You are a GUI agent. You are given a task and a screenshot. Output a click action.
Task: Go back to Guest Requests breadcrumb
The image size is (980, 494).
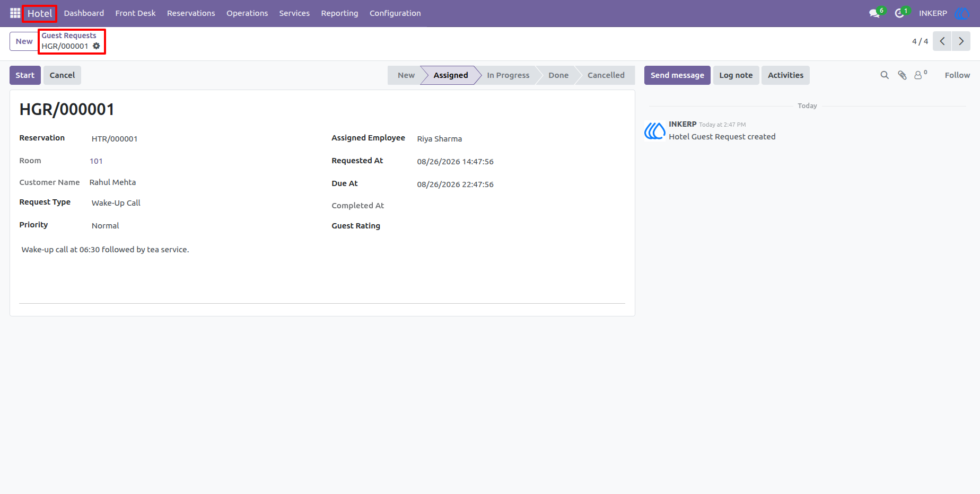69,36
